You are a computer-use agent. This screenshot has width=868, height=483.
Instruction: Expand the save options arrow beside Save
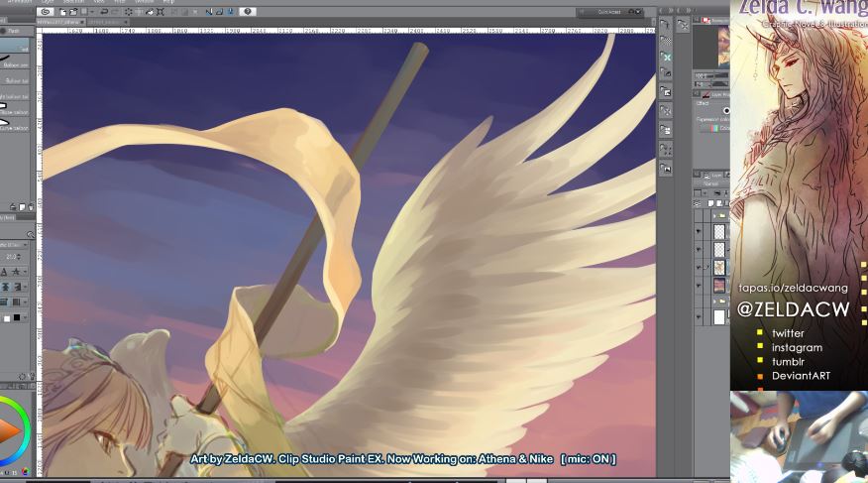[92, 12]
